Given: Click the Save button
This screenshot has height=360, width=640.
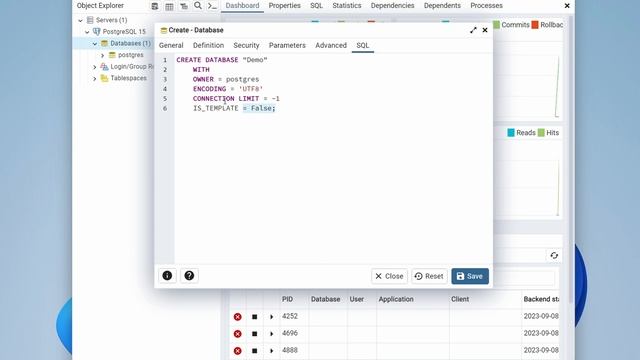Looking at the screenshot, I should (470, 276).
